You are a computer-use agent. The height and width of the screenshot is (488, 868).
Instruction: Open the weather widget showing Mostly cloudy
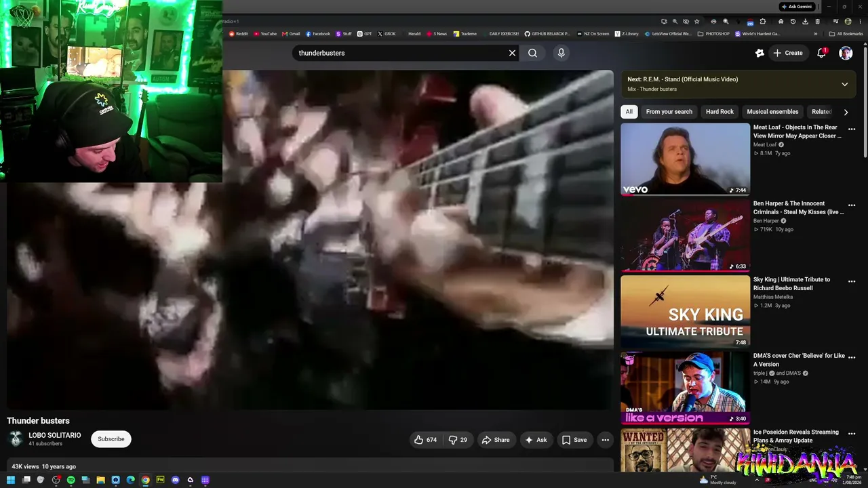click(x=717, y=480)
